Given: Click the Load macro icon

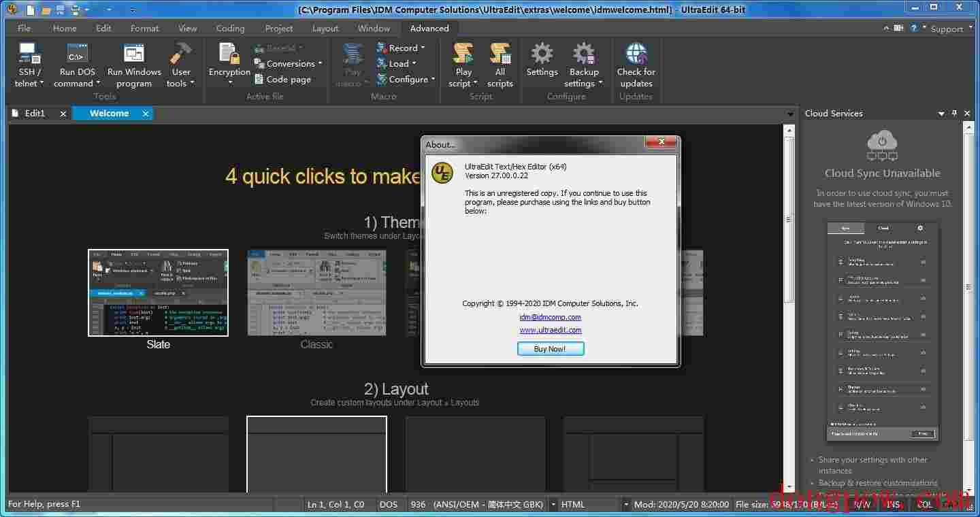Looking at the screenshot, I should 381,63.
